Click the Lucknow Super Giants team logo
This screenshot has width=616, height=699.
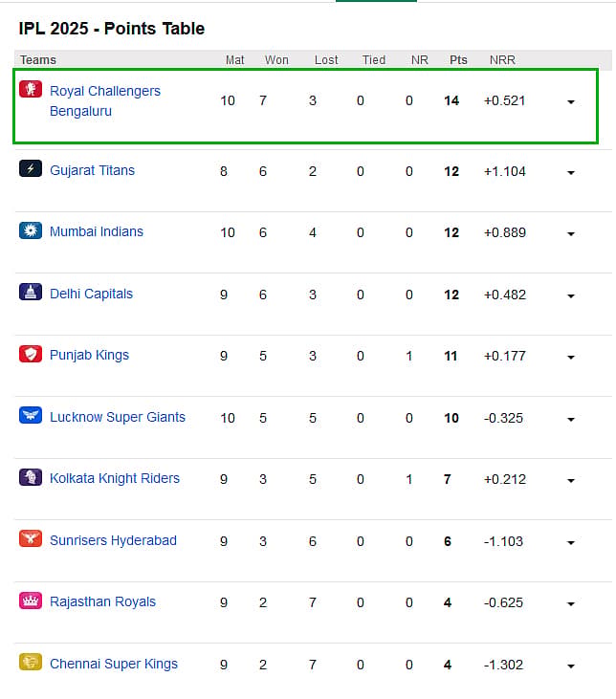31,415
